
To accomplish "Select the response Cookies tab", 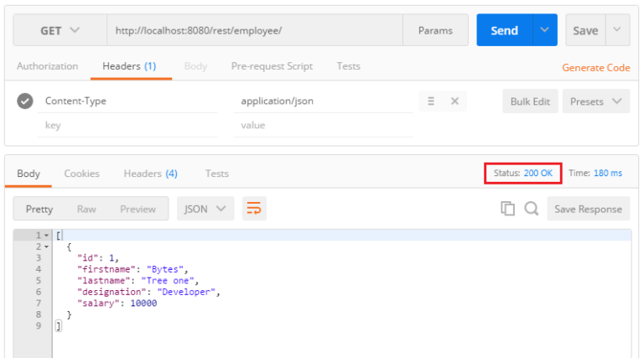I will click(x=81, y=174).
